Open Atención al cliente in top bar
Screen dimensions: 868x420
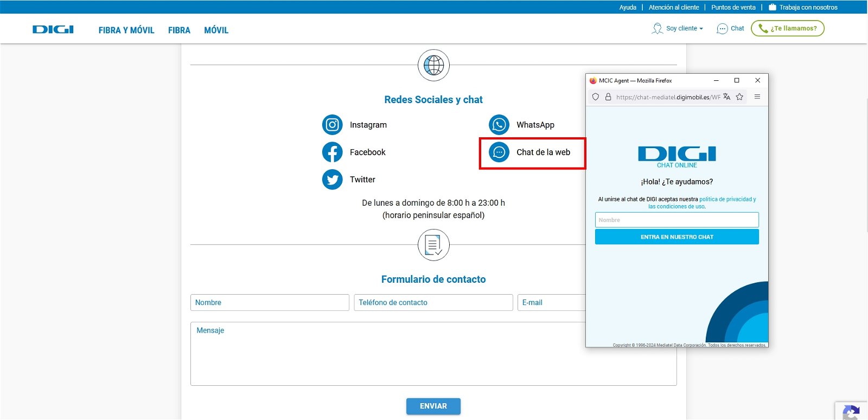[674, 7]
